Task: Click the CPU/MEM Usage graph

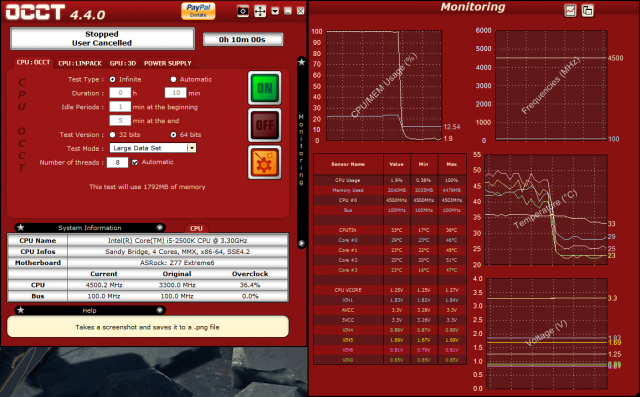Action: [x=384, y=86]
